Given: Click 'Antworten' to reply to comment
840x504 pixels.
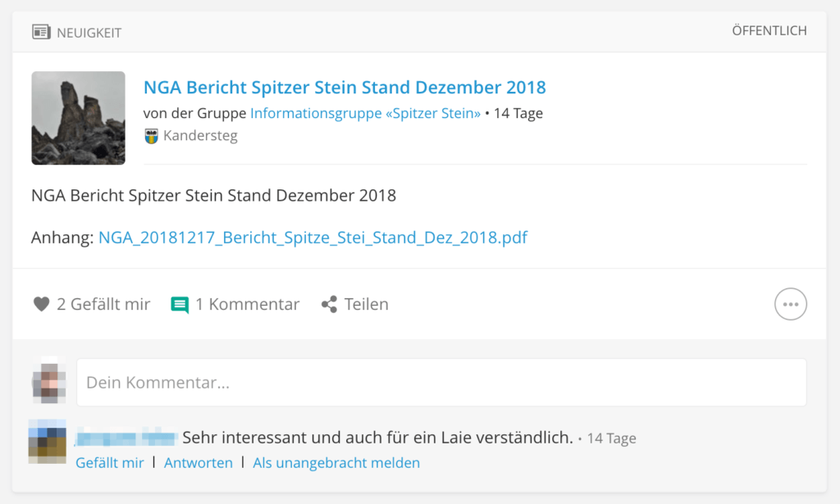Looking at the screenshot, I should tap(199, 463).
